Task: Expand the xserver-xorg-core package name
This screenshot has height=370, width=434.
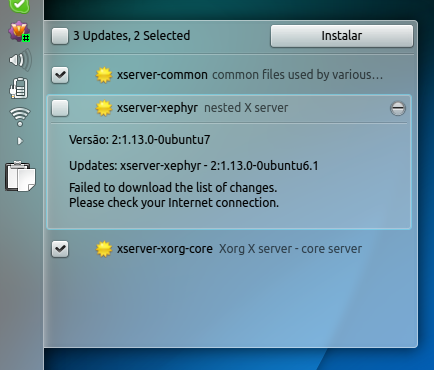Action: pos(165,249)
